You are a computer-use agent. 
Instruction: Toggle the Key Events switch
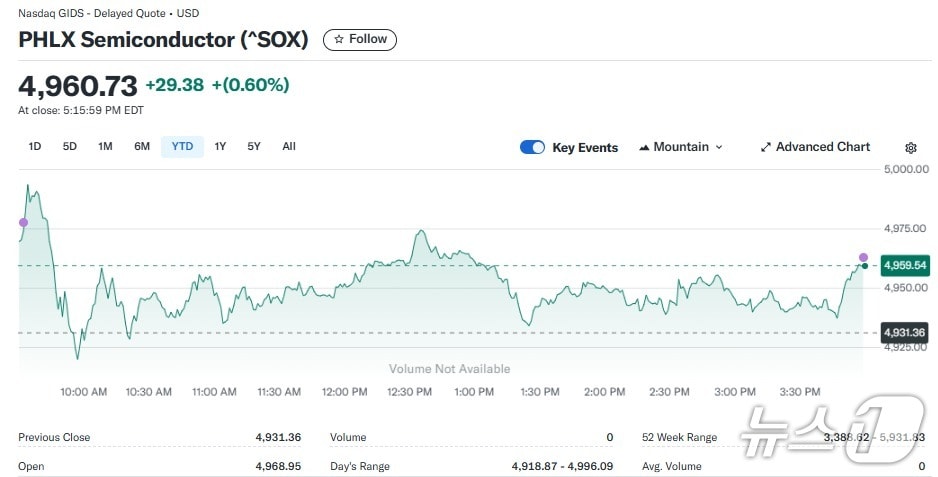(532, 147)
